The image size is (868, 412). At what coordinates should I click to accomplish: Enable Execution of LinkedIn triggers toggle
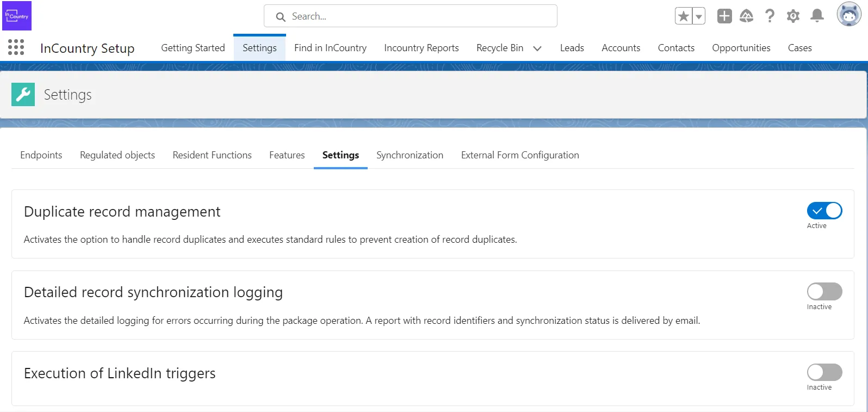824,372
